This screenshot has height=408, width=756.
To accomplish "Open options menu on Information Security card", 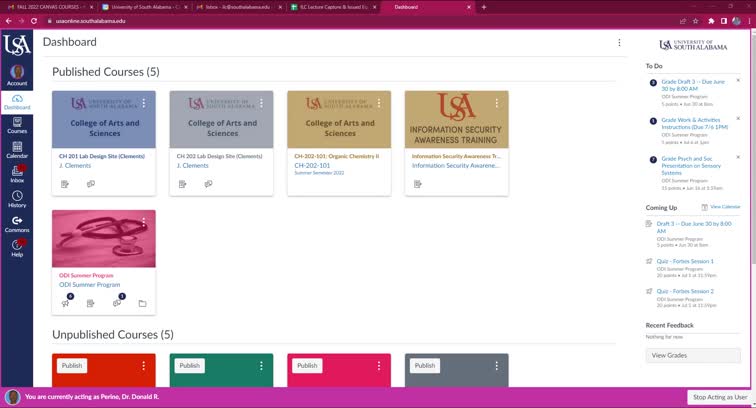I will click(x=496, y=103).
